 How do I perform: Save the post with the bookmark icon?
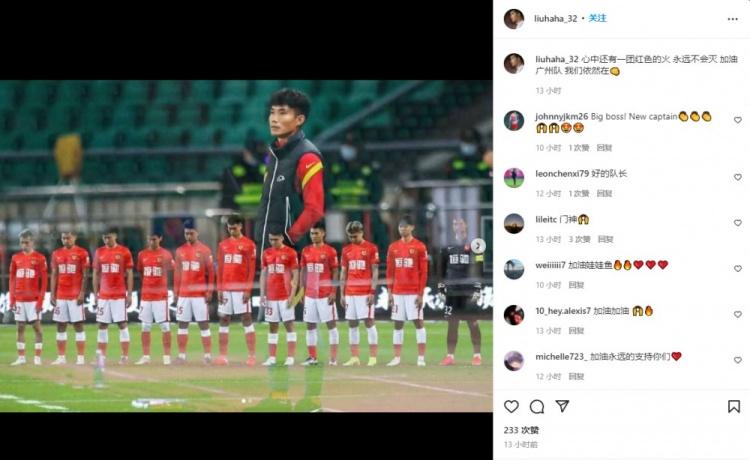(734, 406)
